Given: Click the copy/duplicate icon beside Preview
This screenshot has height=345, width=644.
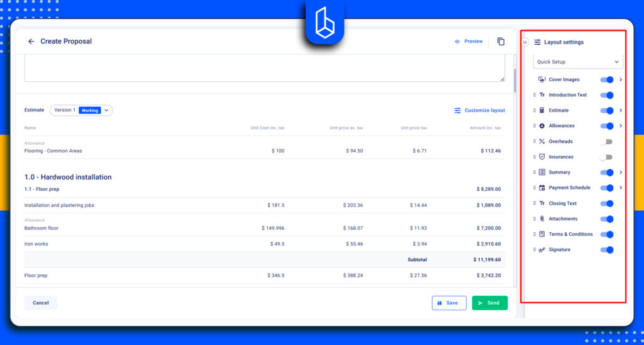Looking at the screenshot, I should pos(501,42).
